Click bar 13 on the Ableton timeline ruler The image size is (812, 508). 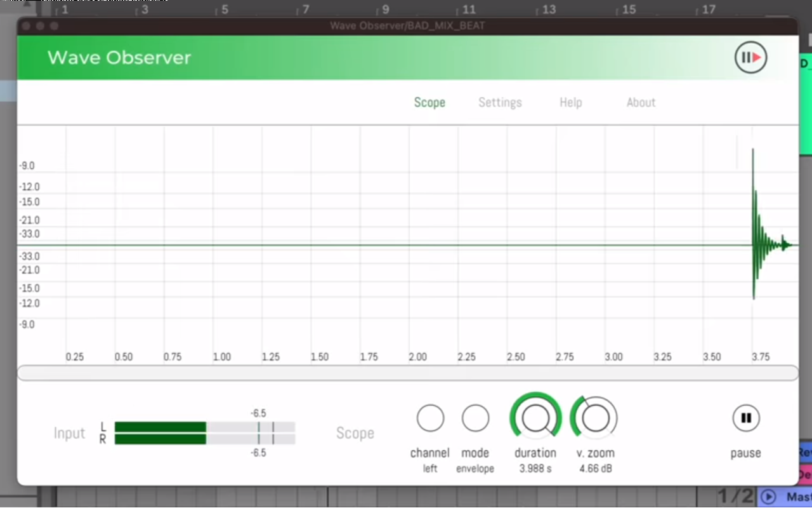(x=549, y=10)
